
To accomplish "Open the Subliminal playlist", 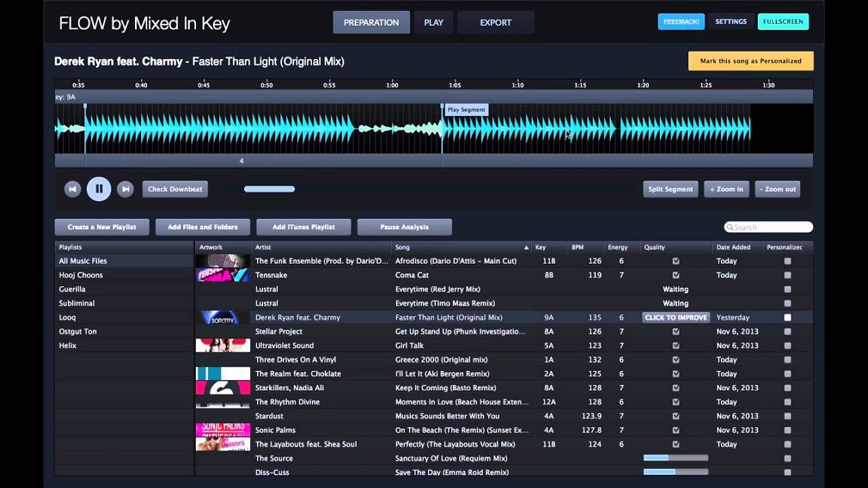I will [x=124, y=303].
